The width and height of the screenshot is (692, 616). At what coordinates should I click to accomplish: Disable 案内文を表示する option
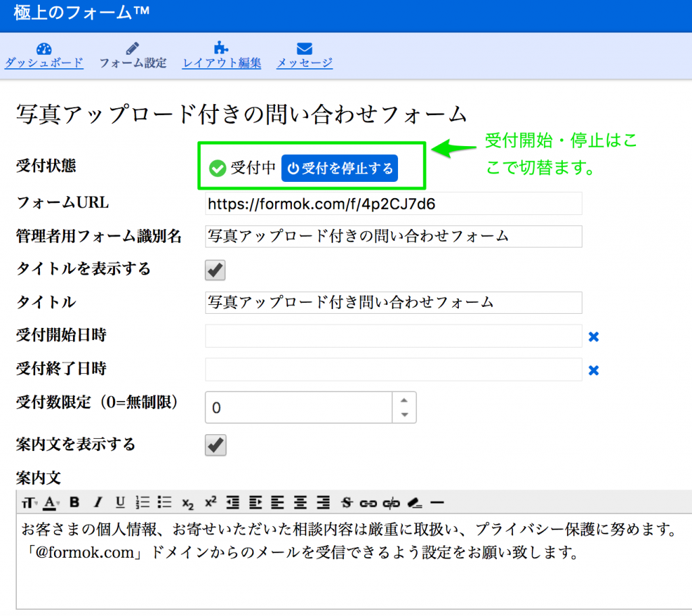coord(215,445)
